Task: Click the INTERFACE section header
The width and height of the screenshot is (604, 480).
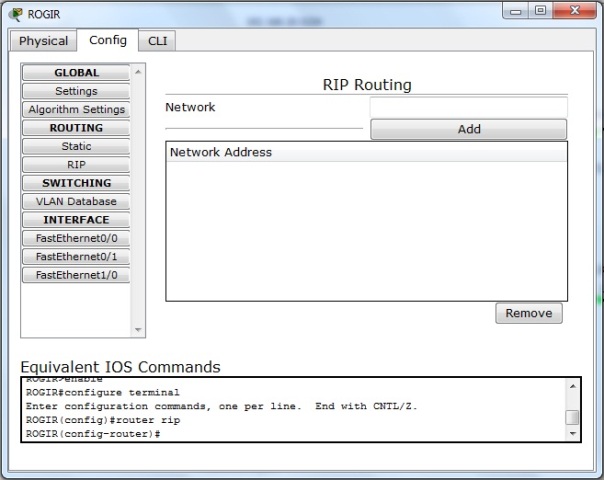Action: point(76,220)
